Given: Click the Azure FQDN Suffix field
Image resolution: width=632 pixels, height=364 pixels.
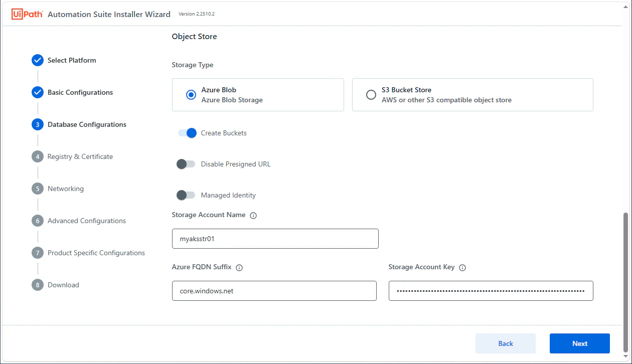Looking at the screenshot, I should click(274, 291).
